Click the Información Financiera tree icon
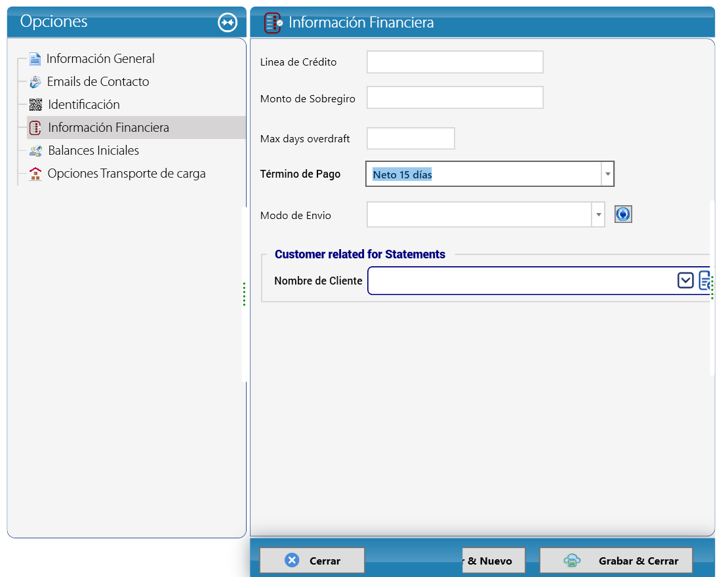The height and width of the screenshot is (577, 728). click(x=36, y=128)
